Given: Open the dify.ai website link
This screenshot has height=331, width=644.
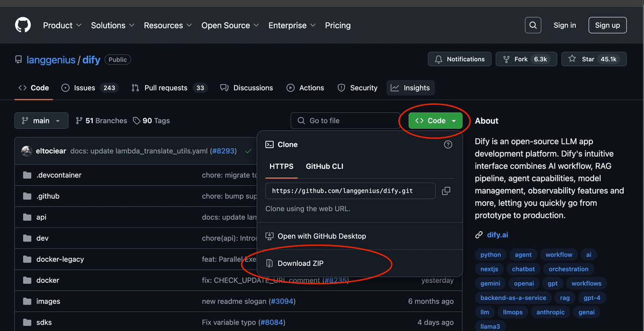Looking at the screenshot, I should pyautogui.click(x=497, y=235).
